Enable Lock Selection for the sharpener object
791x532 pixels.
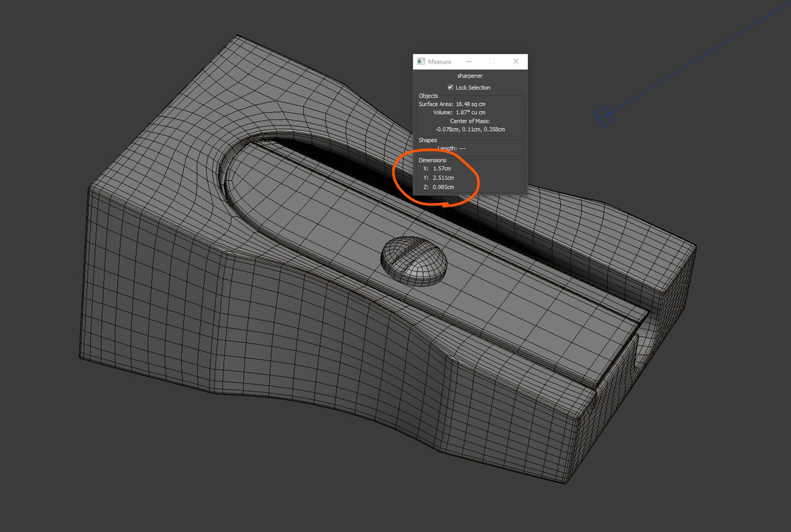coord(450,87)
